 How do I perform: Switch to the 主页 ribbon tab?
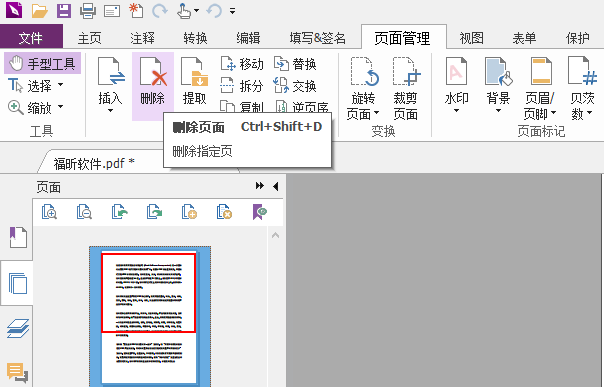89,38
